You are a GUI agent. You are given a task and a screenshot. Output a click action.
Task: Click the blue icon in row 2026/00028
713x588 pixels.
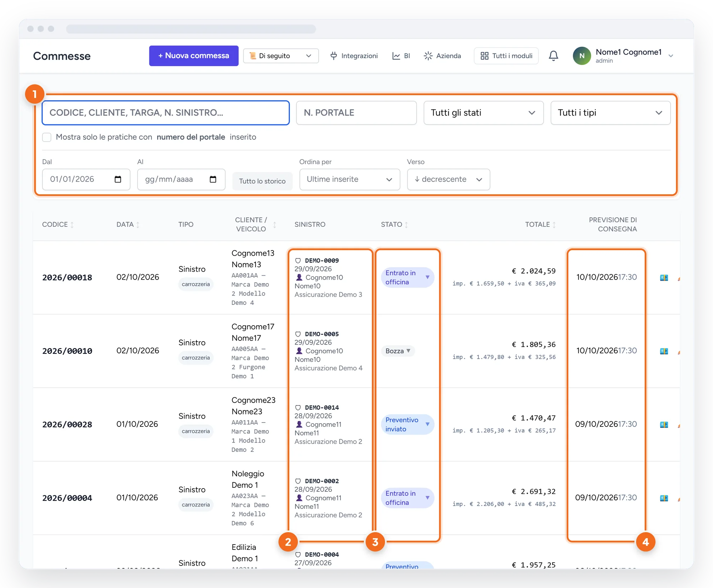[664, 425]
